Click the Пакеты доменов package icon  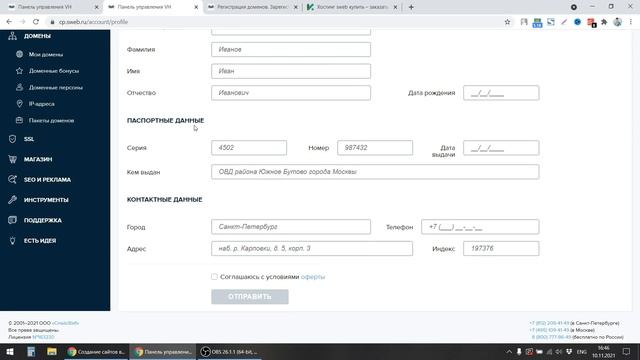pos(19,120)
